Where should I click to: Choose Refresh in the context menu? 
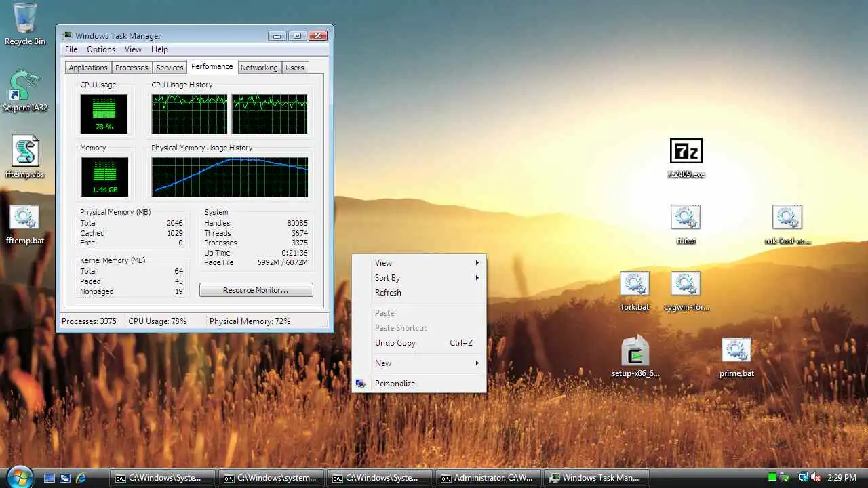click(419, 293)
